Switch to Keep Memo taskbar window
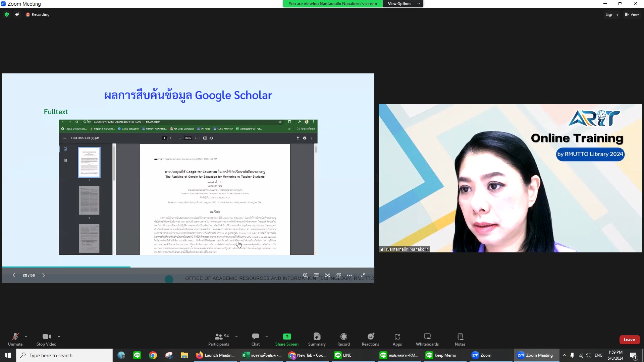The width and height of the screenshot is (644, 362). 445,355
